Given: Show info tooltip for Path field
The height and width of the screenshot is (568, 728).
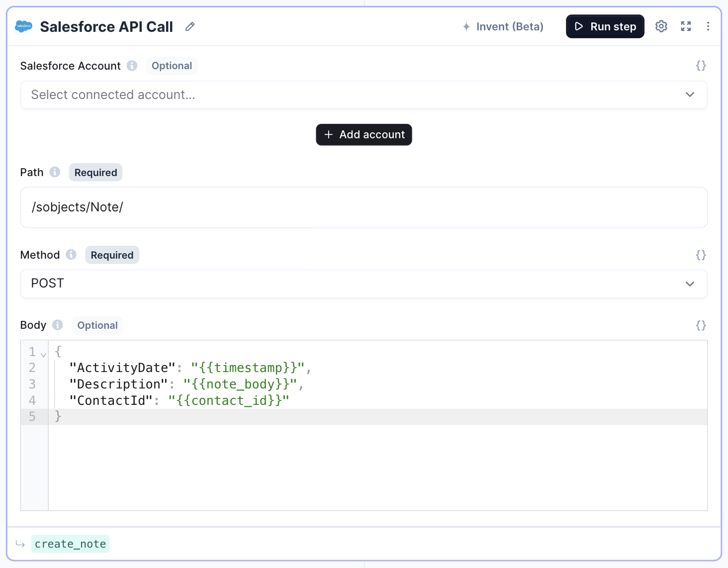Looking at the screenshot, I should (55, 172).
